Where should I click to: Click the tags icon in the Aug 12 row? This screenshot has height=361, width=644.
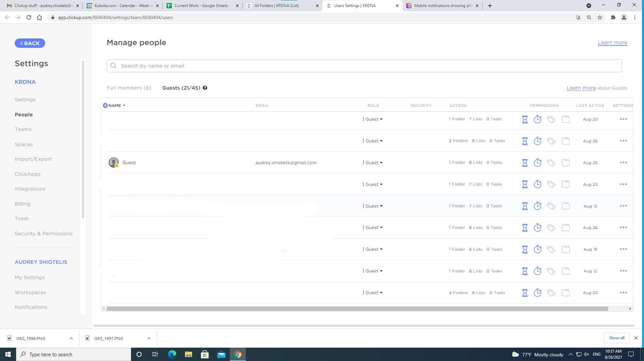pos(551,271)
